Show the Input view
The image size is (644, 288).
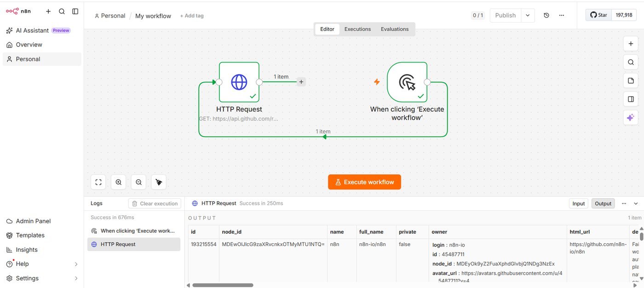579,203
